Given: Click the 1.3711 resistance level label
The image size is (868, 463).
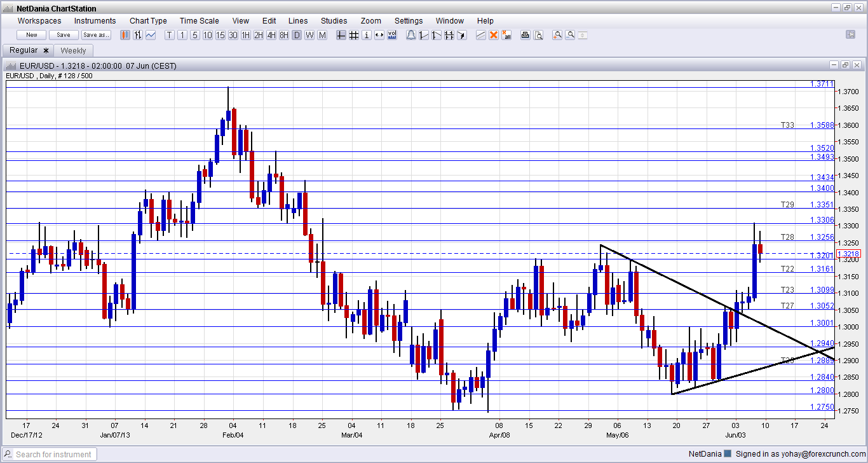Looking at the screenshot, I should (822, 84).
